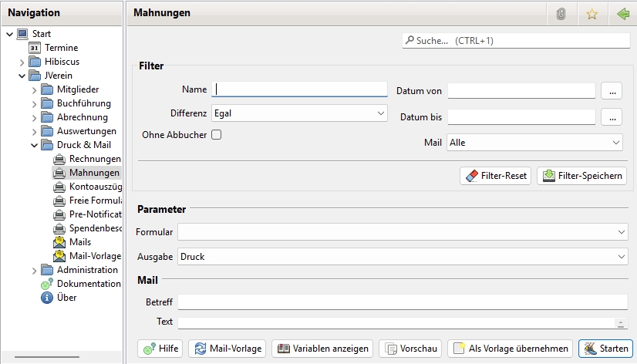Select Kontoauszug in navigation tree
This screenshot has width=637, height=364.
click(94, 187)
